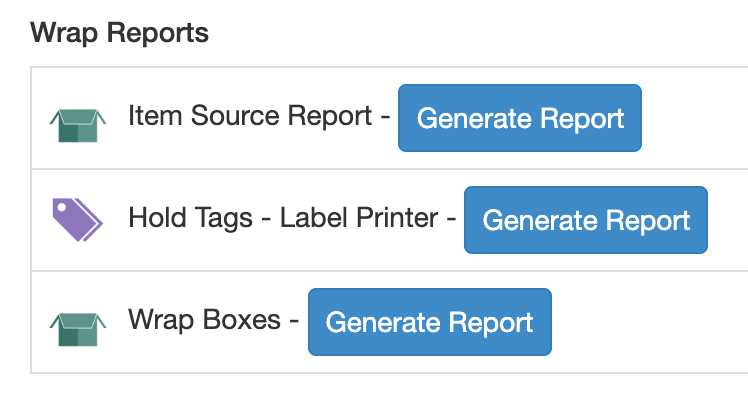Click the "Wrap Reports" section heading
The width and height of the screenshot is (748, 408).
[x=119, y=33]
